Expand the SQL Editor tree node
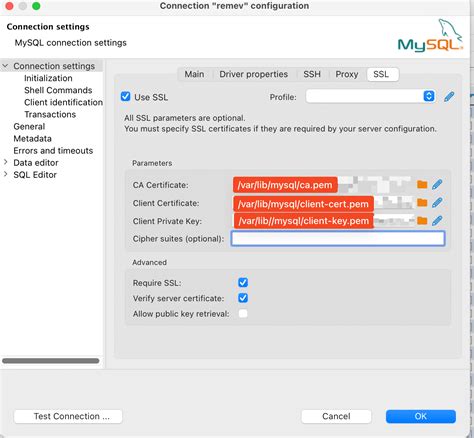474x438 pixels. pyautogui.click(x=5, y=174)
